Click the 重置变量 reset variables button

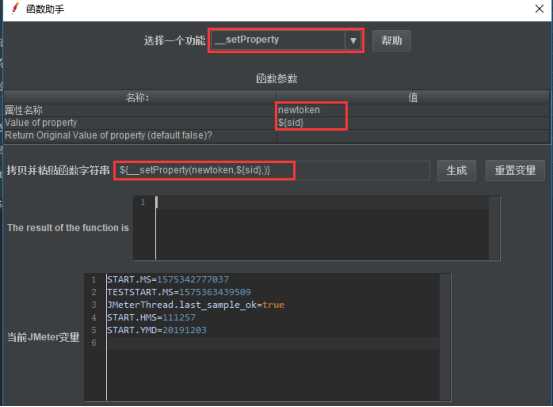[515, 171]
